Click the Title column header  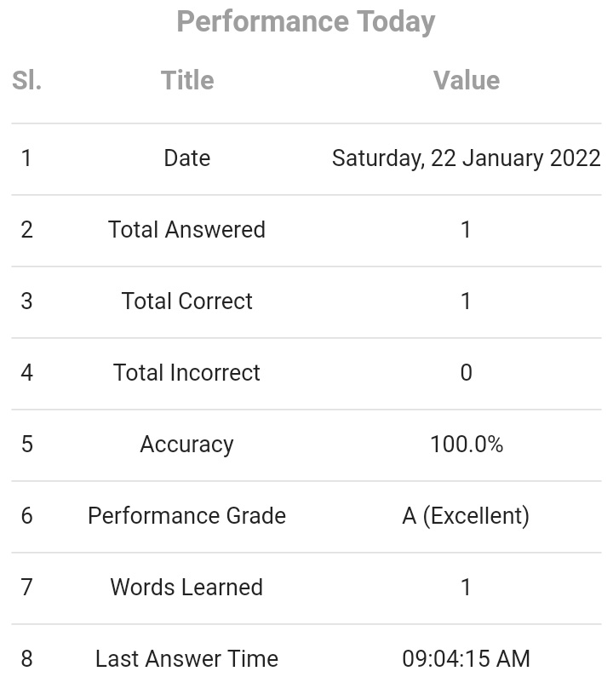187,80
